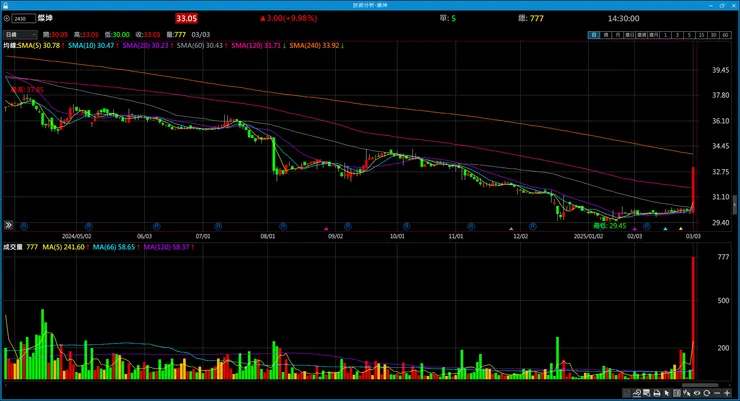
Task: Click the right arrow of the horizontal scrollbar
Action: pos(731,385)
